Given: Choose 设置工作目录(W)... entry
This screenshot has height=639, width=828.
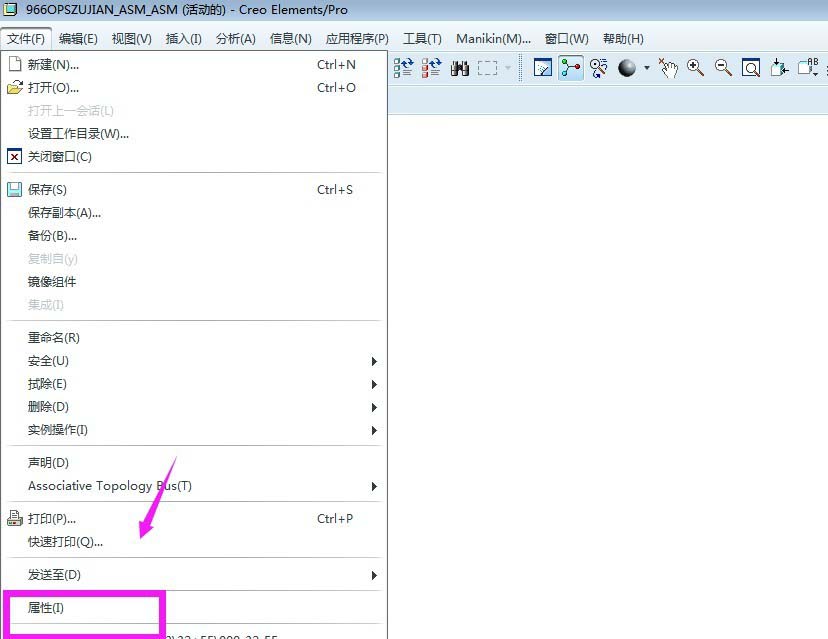Looking at the screenshot, I should tap(194, 134).
